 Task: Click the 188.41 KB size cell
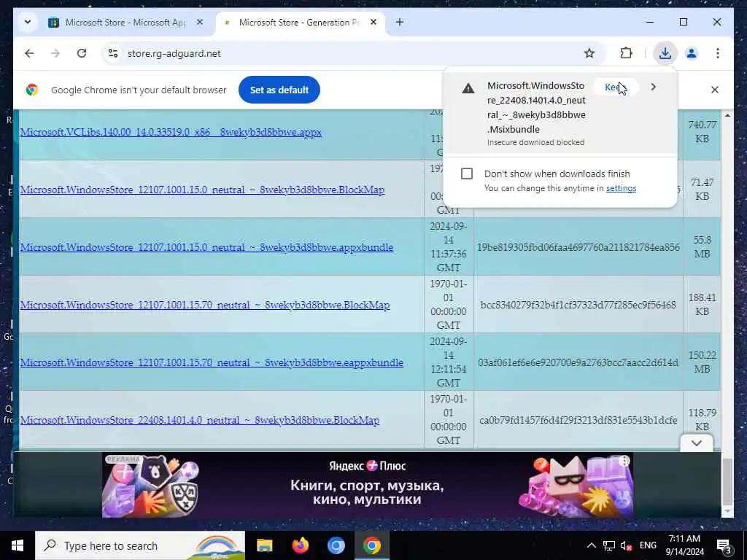point(703,304)
